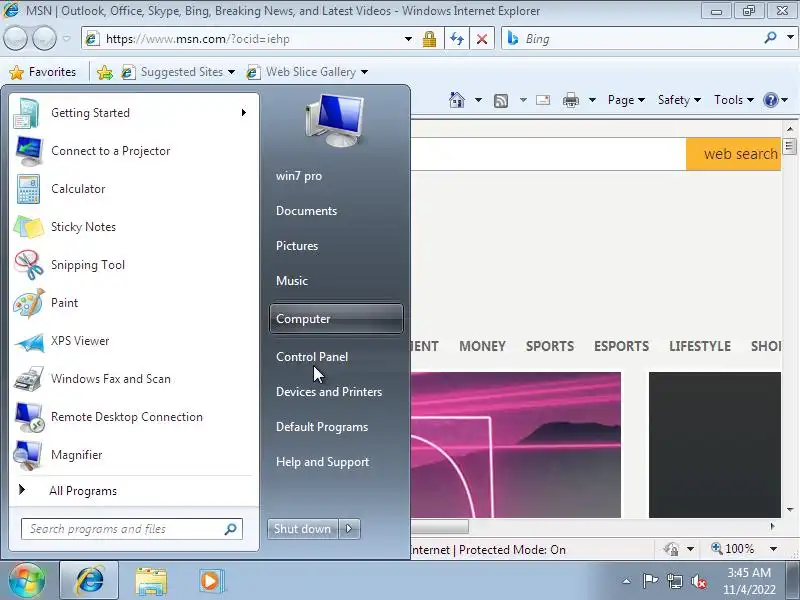Viewport: 800px width, 600px height.
Task: Click the muted volume tray icon
Action: coord(699,581)
